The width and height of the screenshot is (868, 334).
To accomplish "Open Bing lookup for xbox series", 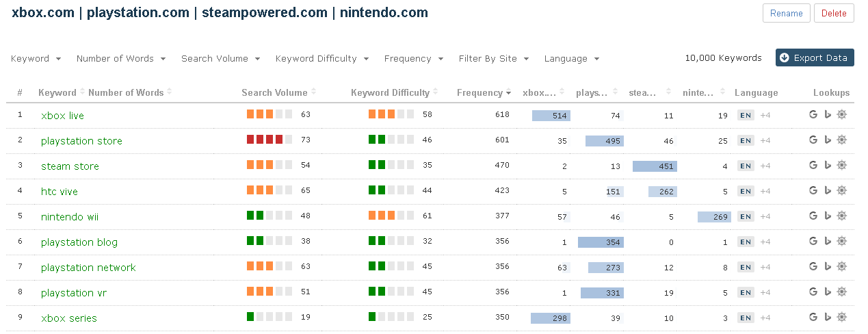I will point(827,318).
